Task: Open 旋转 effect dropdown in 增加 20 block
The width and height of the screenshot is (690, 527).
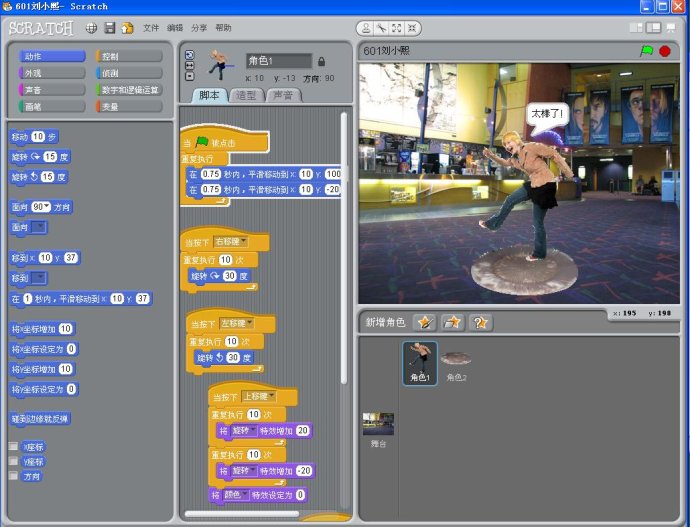Action: pos(244,430)
